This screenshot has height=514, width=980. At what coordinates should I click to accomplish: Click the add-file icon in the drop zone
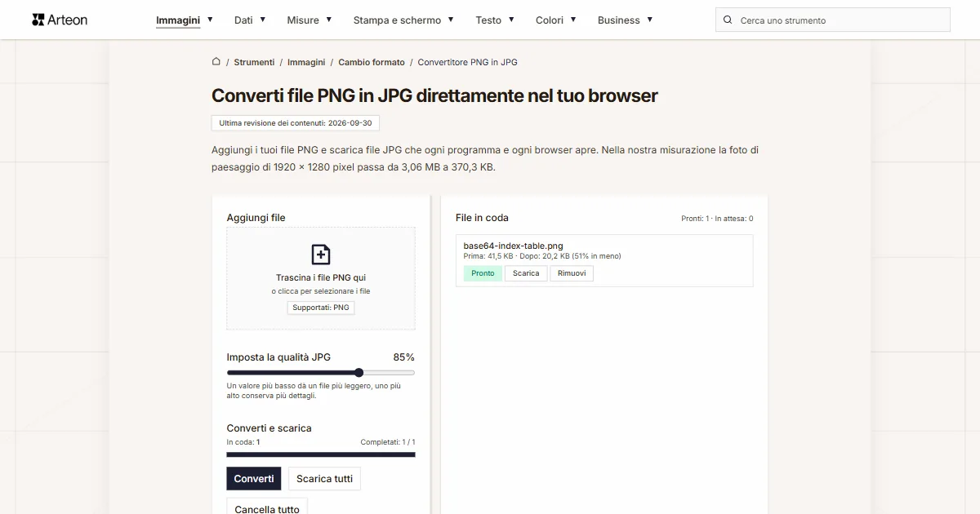point(321,255)
